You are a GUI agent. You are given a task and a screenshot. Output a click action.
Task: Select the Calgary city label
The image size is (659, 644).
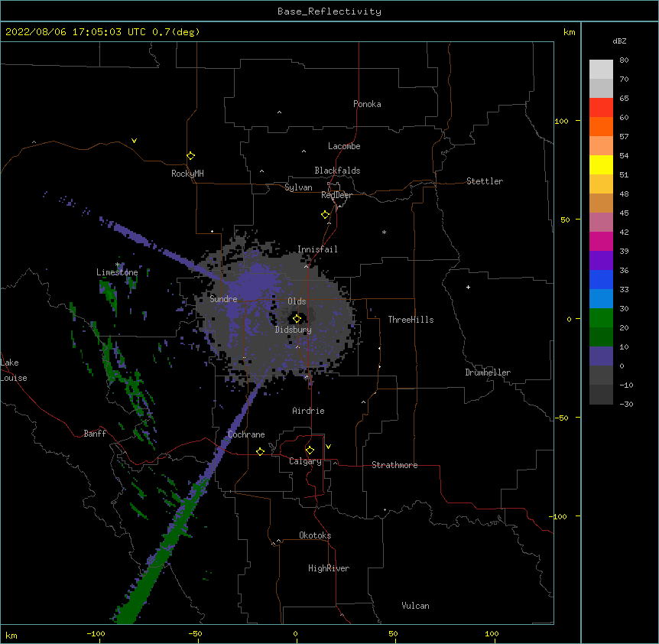[x=305, y=461]
